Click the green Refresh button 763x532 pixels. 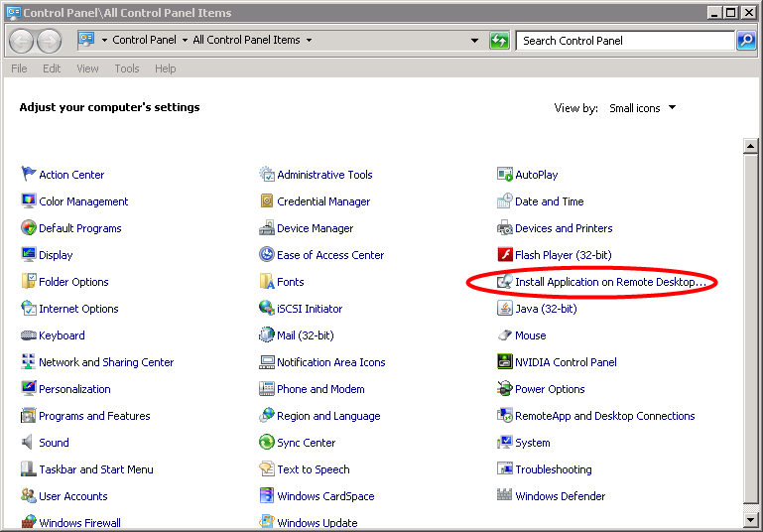coord(499,41)
